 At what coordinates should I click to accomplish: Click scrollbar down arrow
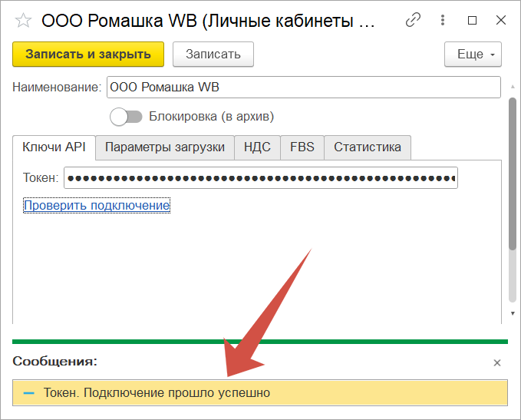click(x=513, y=315)
